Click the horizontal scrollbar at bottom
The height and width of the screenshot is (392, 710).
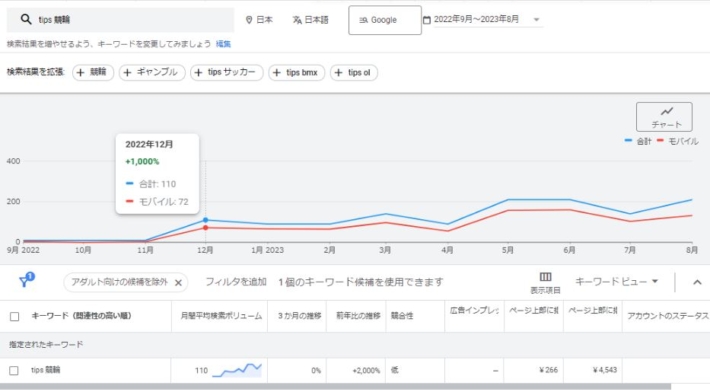click(335, 387)
